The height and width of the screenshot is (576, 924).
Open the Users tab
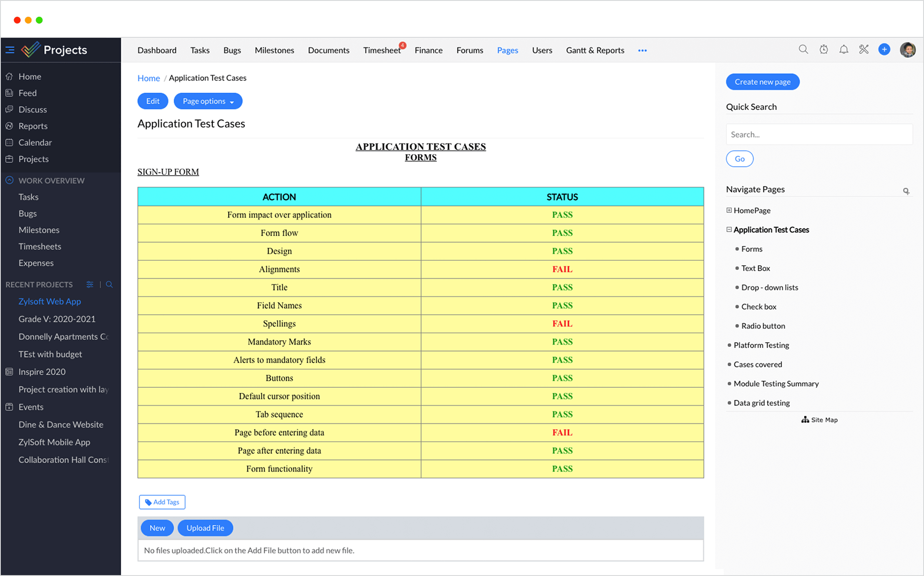[x=542, y=50]
